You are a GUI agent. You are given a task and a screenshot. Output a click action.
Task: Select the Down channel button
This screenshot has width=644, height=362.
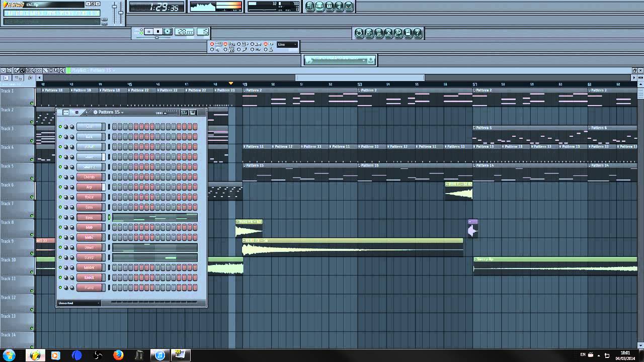[89, 247]
